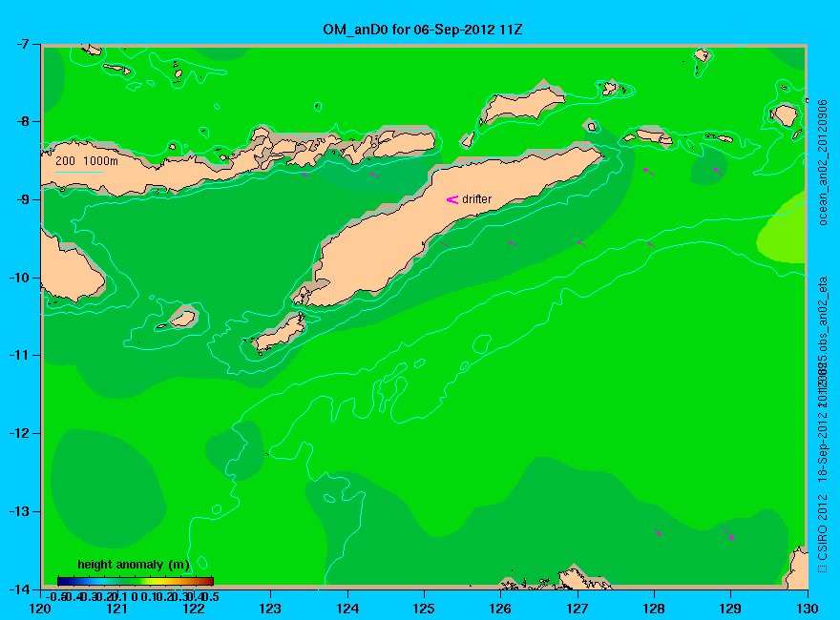Click the magenta drifter arrow legend symbol

click(452, 199)
